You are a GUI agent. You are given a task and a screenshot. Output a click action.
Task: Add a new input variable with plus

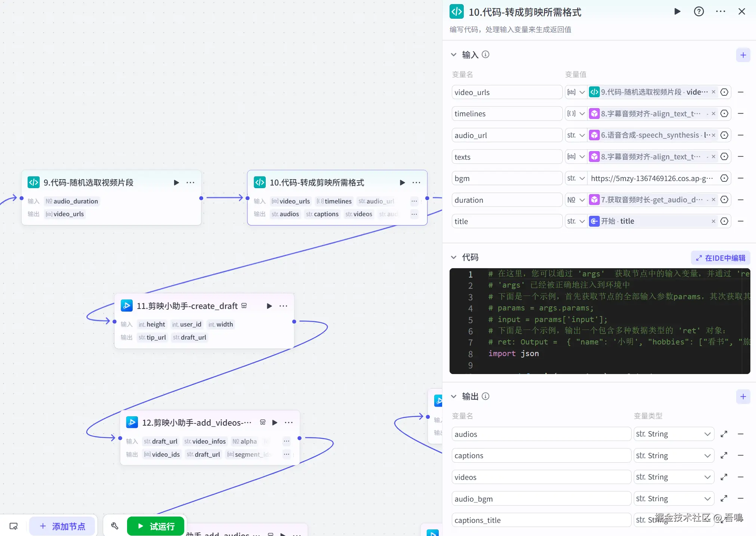point(743,55)
